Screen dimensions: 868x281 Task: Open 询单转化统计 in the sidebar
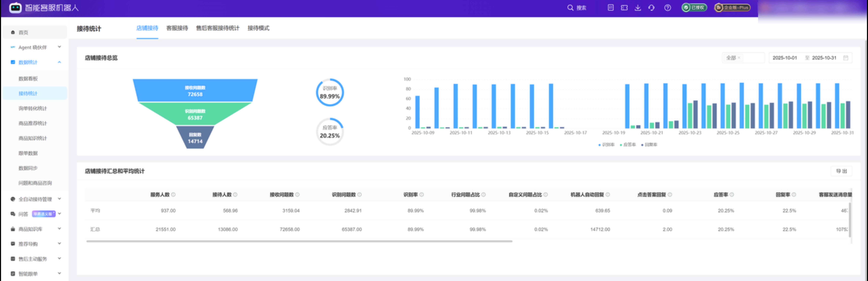(x=33, y=108)
